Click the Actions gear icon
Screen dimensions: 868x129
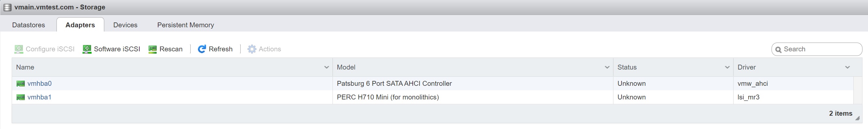point(252,49)
